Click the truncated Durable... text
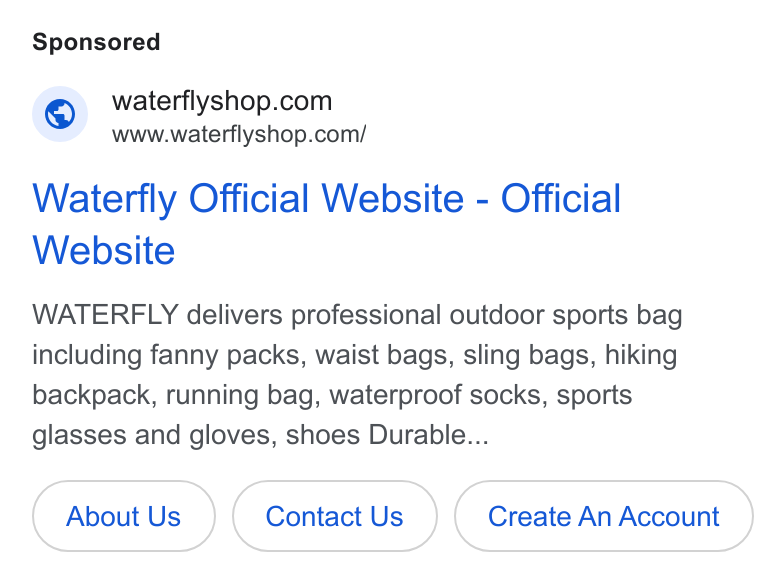The height and width of the screenshot is (584, 760). pyautogui.click(x=428, y=435)
